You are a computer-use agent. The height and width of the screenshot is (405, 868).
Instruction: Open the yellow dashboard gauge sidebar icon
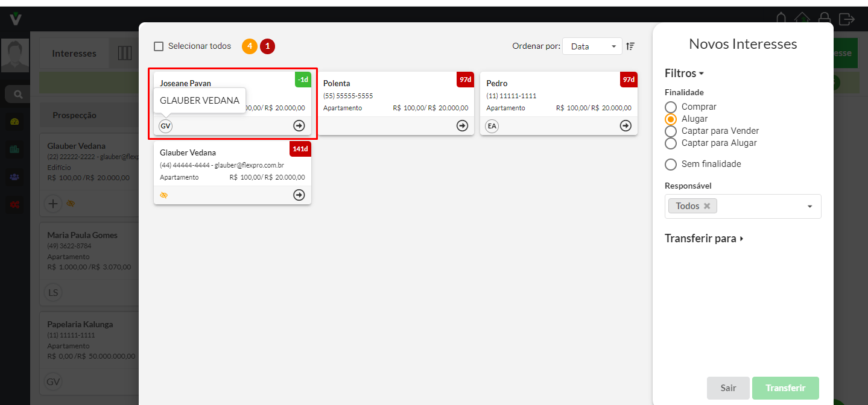(15, 122)
